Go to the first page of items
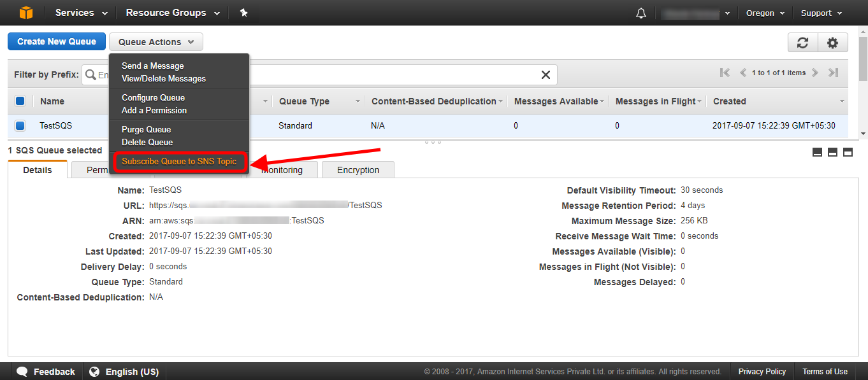This screenshot has height=380, width=868. point(725,73)
